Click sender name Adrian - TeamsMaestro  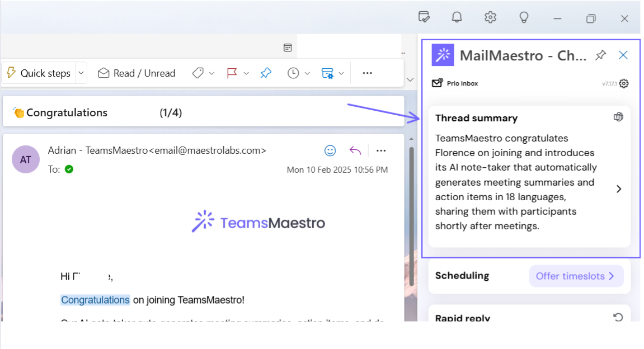click(98, 150)
